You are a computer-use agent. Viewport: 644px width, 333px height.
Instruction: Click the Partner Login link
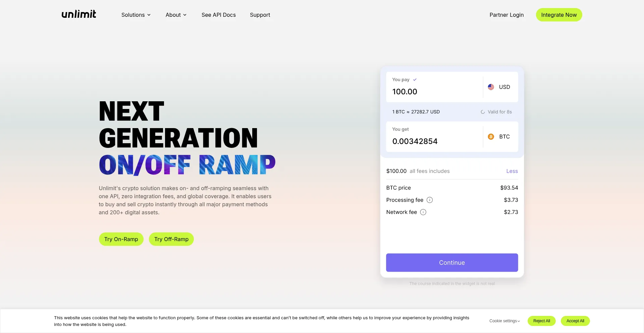coord(506,15)
